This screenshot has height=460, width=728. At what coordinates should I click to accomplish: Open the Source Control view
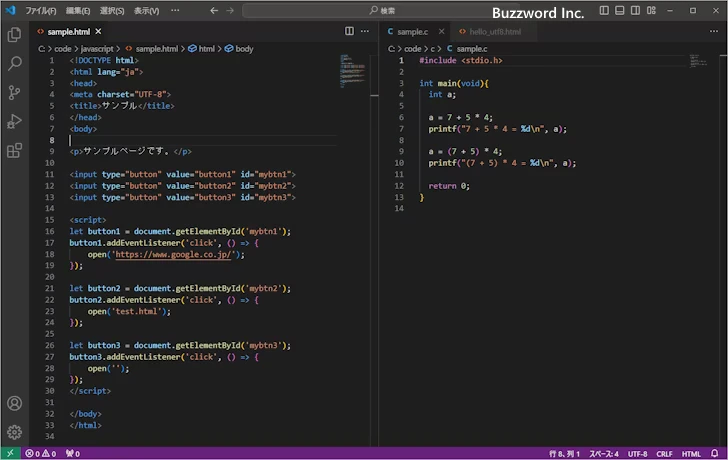click(x=14, y=93)
